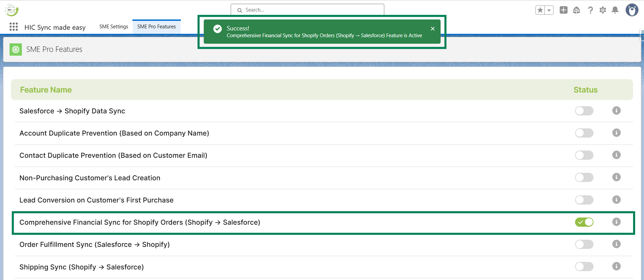
Task: Open info for Order Fulfillment Sync
Action: 616,244
